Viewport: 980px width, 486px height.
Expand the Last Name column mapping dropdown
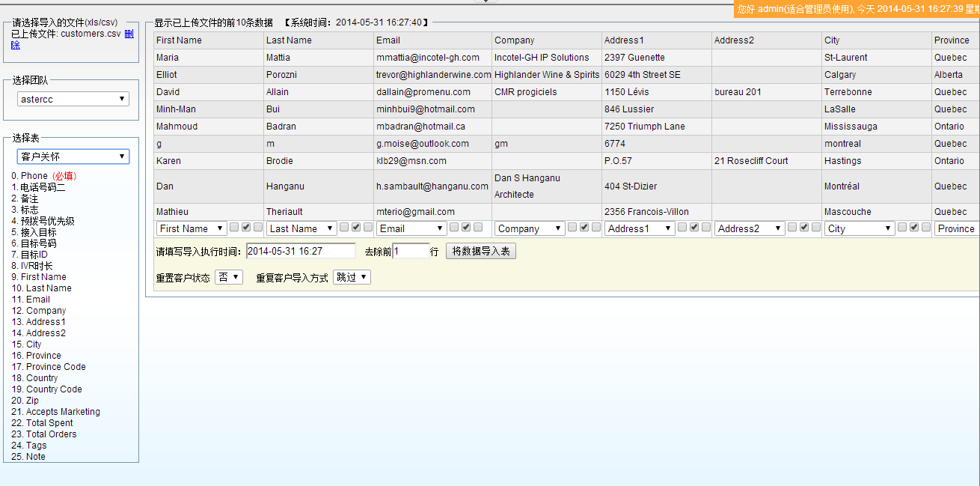[x=301, y=228]
